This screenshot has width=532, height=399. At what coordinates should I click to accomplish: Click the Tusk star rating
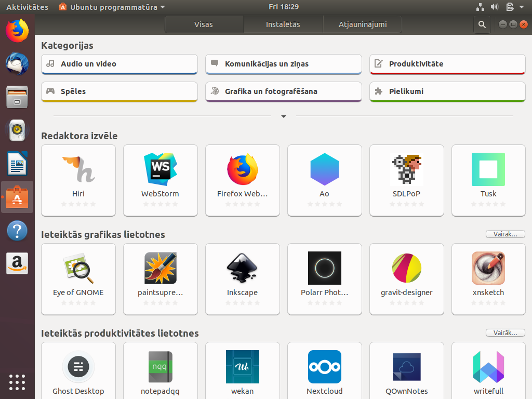pyautogui.click(x=488, y=204)
